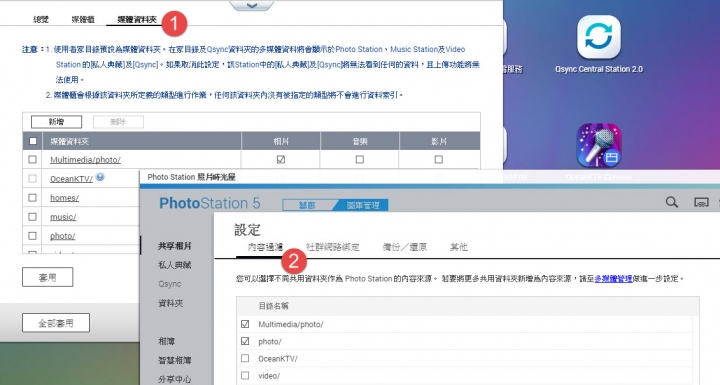Open the OceanKTV/ folder link in media folders
The height and width of the screenshot is (385, 720).
71,179
